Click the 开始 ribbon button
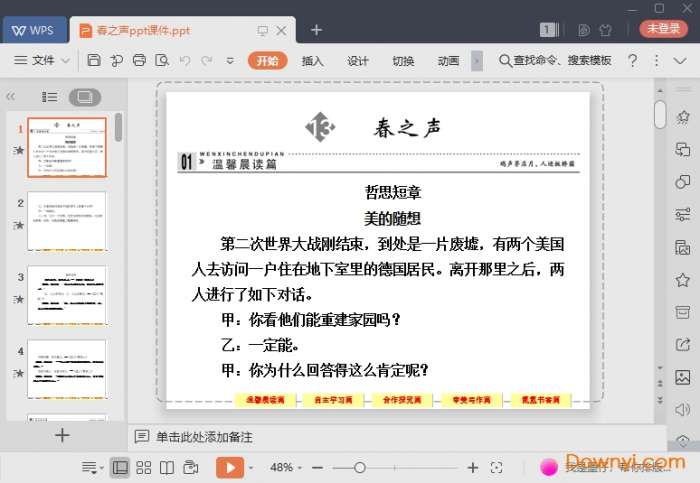Viewport: 700px width, 483px height. pyautogui.click(x=268, y=61)
